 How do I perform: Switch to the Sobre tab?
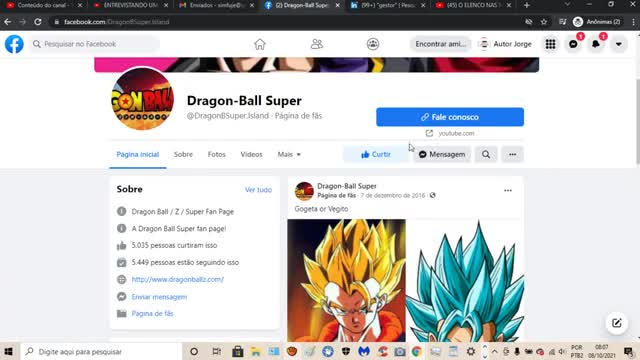click(x=183, y=154)
